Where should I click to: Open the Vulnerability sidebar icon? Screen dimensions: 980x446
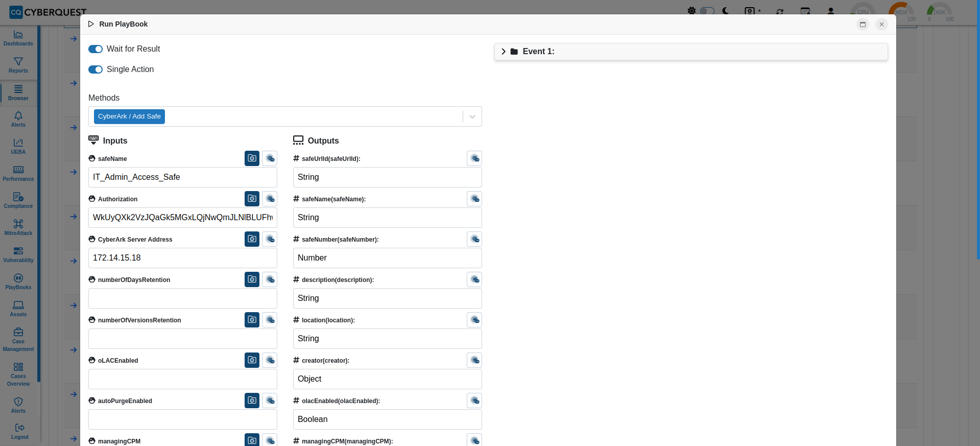[18, 255]
